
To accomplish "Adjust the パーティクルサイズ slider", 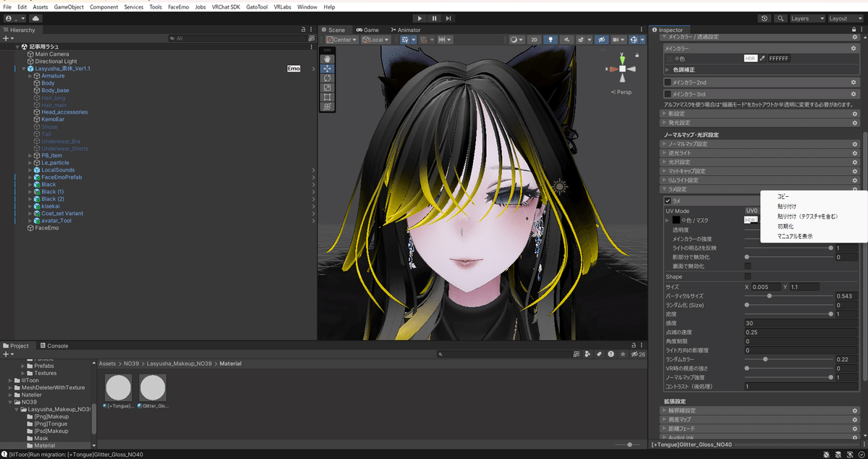I will pyautogui.click(x=788, y=295).
